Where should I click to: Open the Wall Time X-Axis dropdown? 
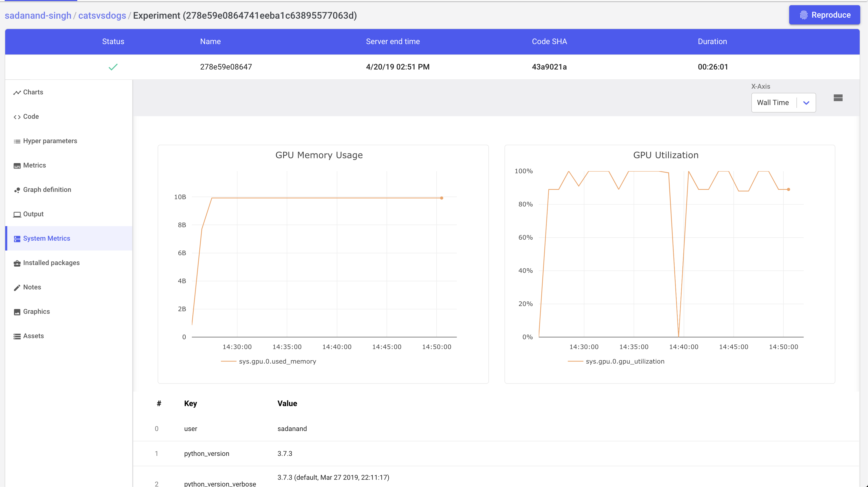(x=783, y=102)
